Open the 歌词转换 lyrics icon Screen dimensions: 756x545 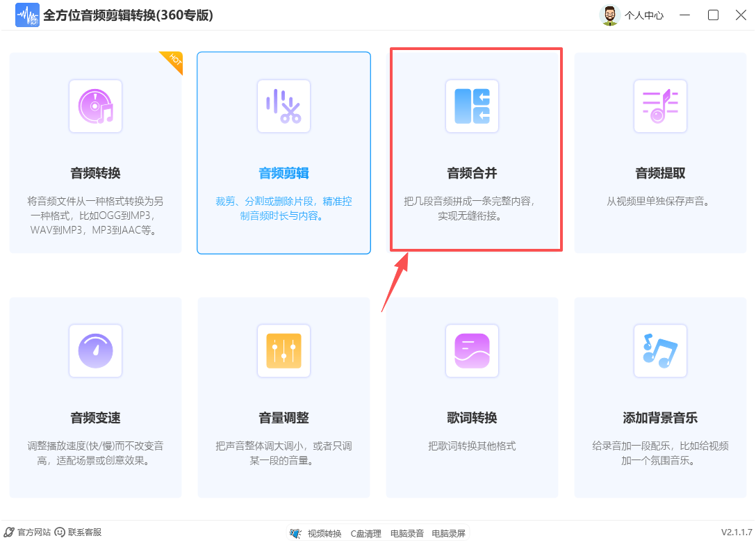click(472, 351)
